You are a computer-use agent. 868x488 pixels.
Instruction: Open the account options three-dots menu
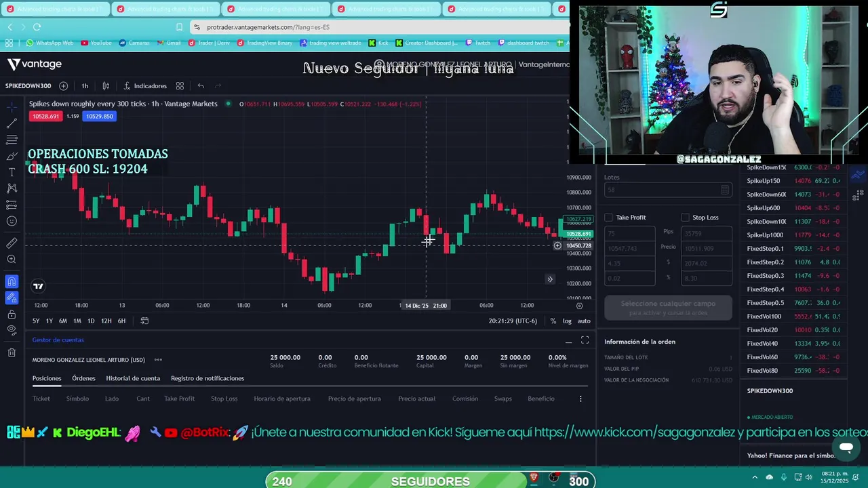158,360
